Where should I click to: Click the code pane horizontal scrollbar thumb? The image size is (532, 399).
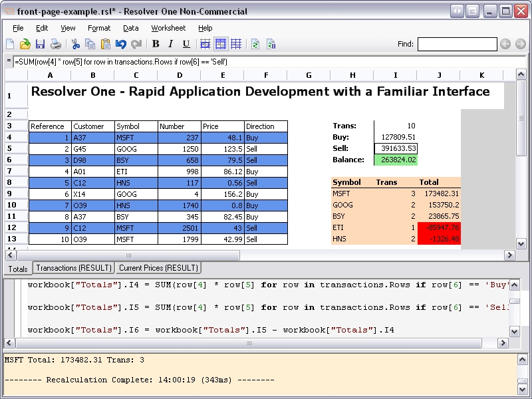[x=249, y=343]
